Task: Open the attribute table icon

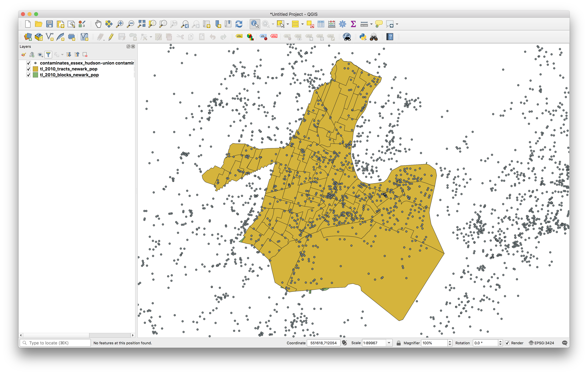Action: [321, 24]
